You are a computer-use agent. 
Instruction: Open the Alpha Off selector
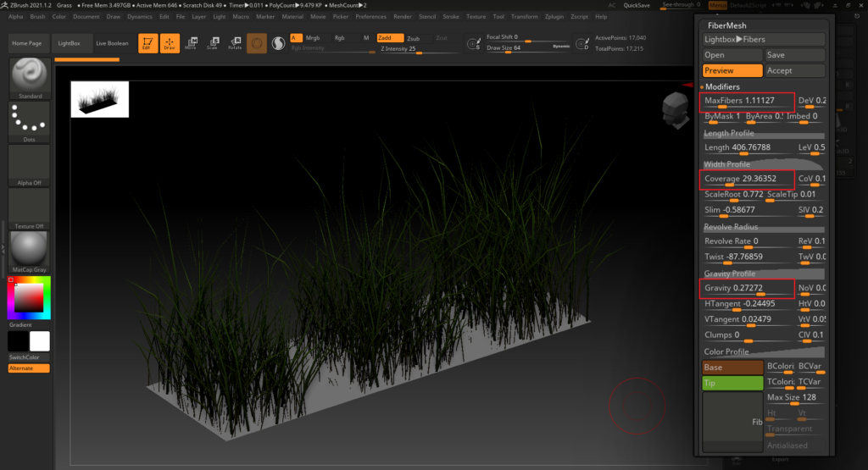(x=30, y=164)
